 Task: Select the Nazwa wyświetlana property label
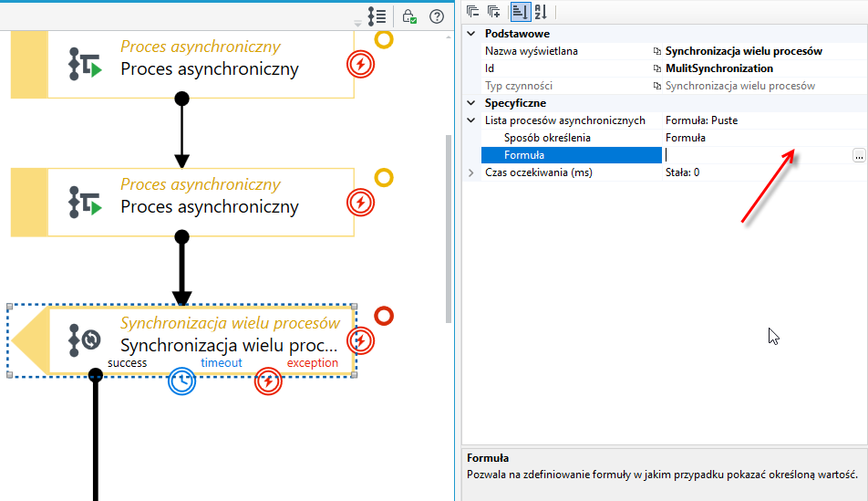click(532, 51)
